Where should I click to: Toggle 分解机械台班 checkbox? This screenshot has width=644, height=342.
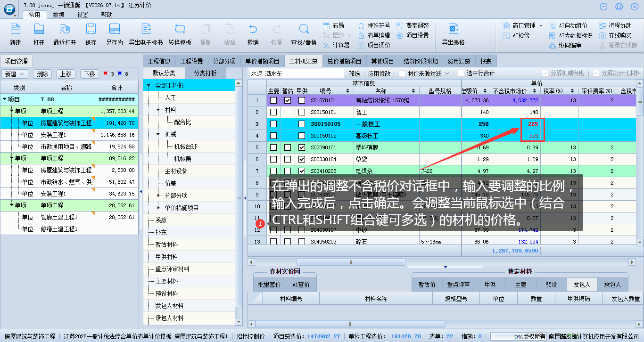545,73
